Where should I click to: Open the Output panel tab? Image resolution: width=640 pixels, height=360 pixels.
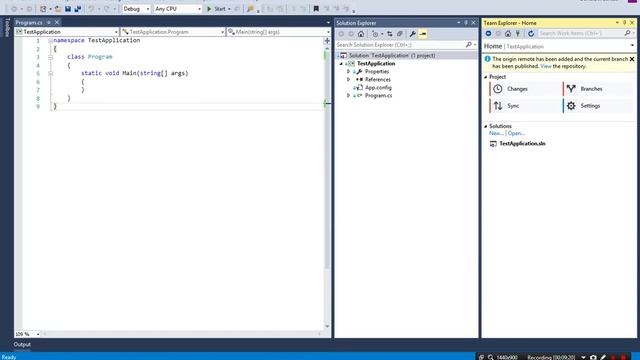[22, 344]
